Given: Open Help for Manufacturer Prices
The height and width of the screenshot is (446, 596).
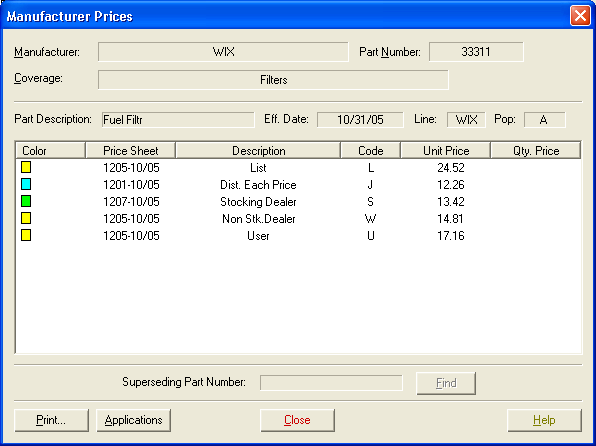Looking at the screenshot, I should (544, 420).
